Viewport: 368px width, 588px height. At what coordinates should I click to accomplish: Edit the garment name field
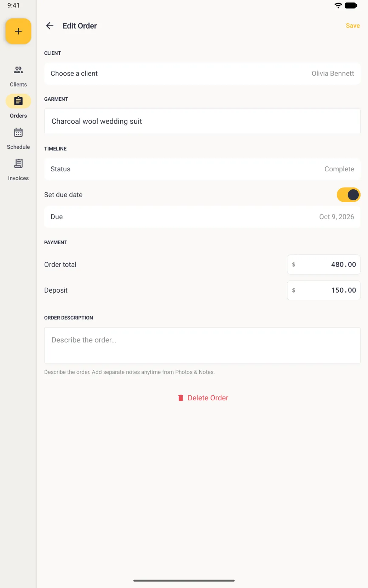[x=202, y=121]
